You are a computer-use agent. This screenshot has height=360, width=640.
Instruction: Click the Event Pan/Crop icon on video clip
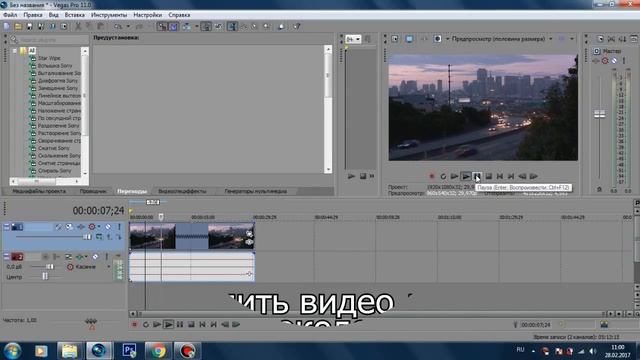[249, 234]
